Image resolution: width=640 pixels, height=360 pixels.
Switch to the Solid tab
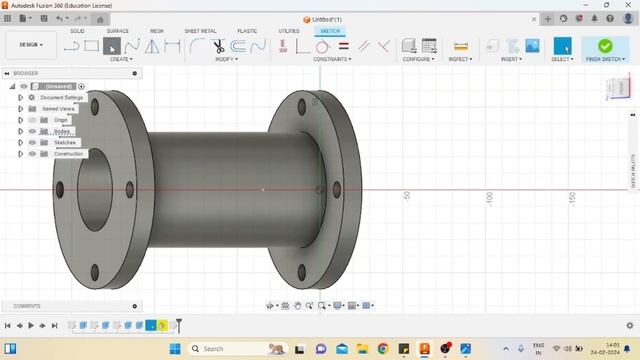tap(77, 31)
